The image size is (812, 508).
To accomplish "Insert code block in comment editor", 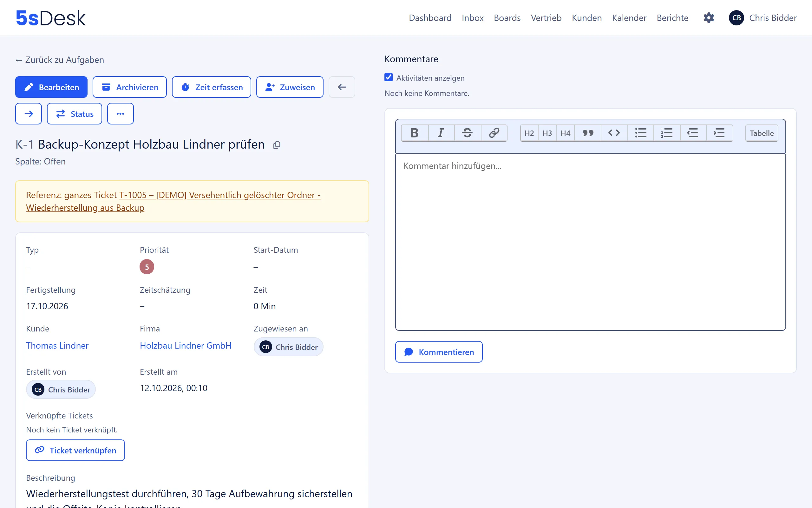I will 614,133.
